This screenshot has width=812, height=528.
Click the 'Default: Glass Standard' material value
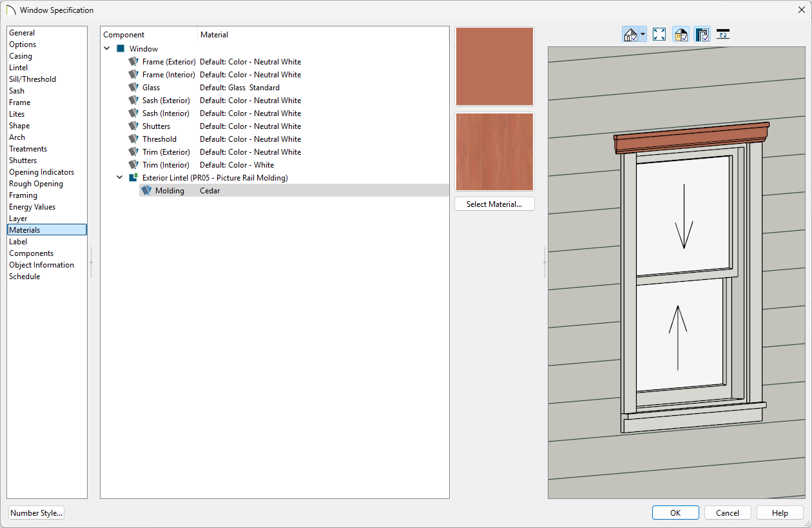click(x=240, y=88)
